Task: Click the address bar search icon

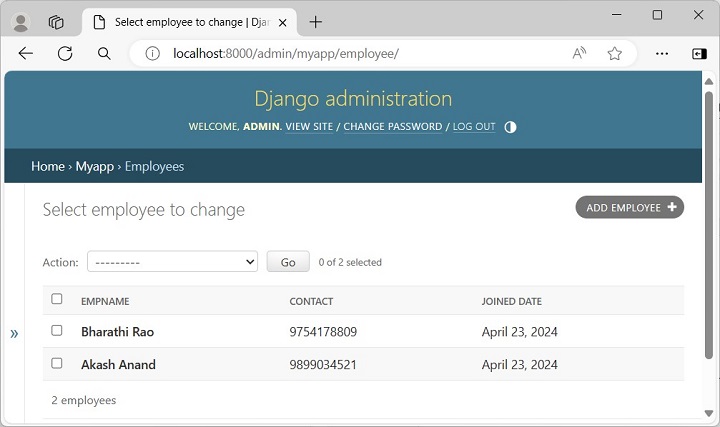Action: coord(104,54)
